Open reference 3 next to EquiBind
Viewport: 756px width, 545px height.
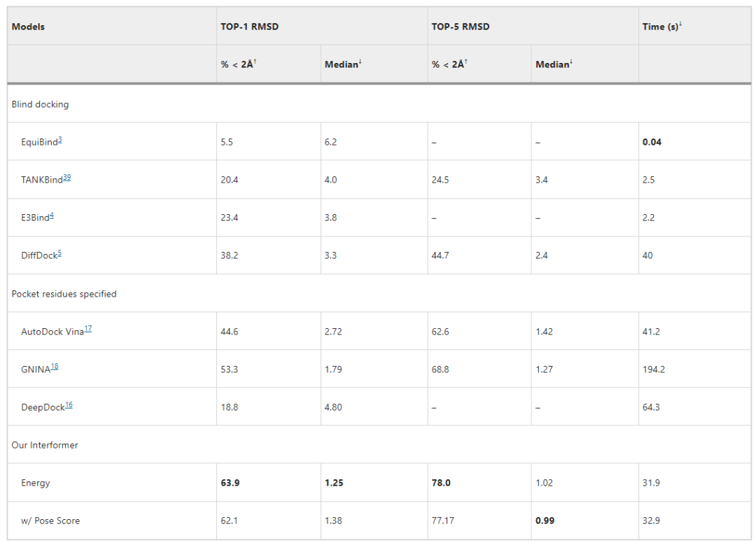[x=60, y=140]
